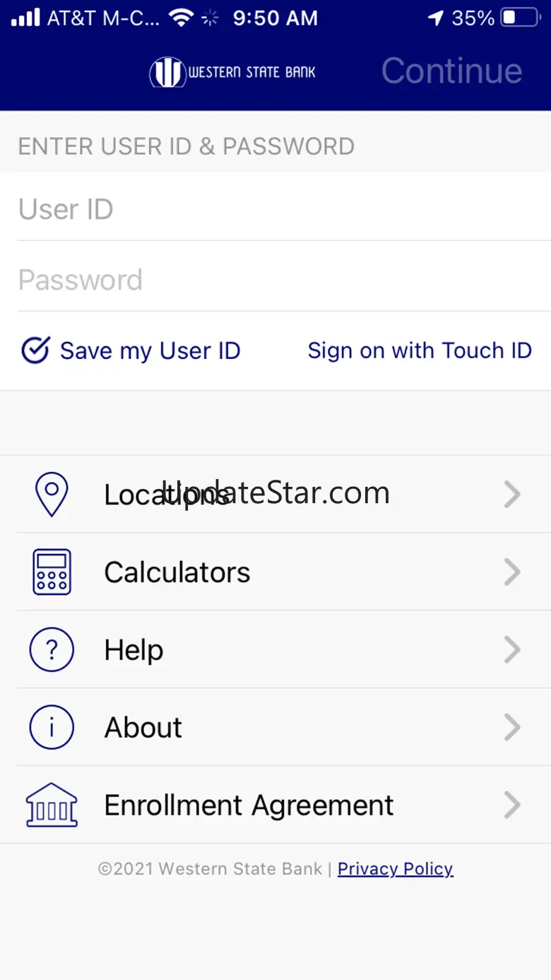Select Sign on with Touch ID
Viewport: 551px width, 980px height.
pos(420,350)
